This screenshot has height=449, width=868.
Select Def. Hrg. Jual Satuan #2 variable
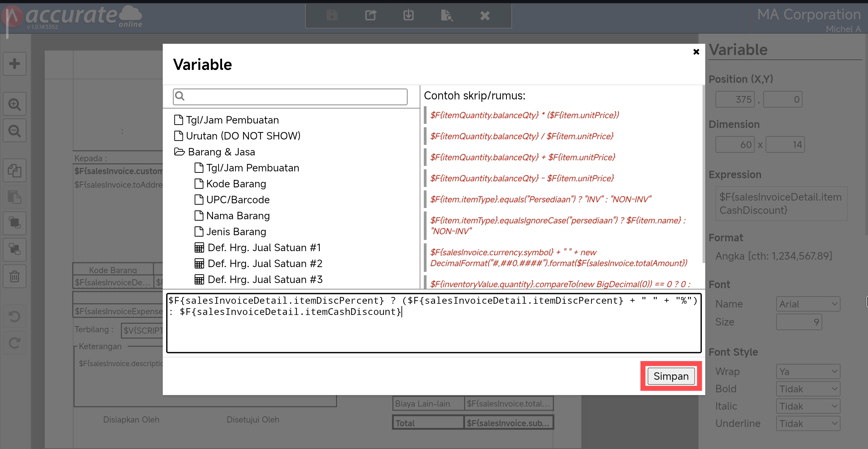pyautogui.click(x=264, y=263)
